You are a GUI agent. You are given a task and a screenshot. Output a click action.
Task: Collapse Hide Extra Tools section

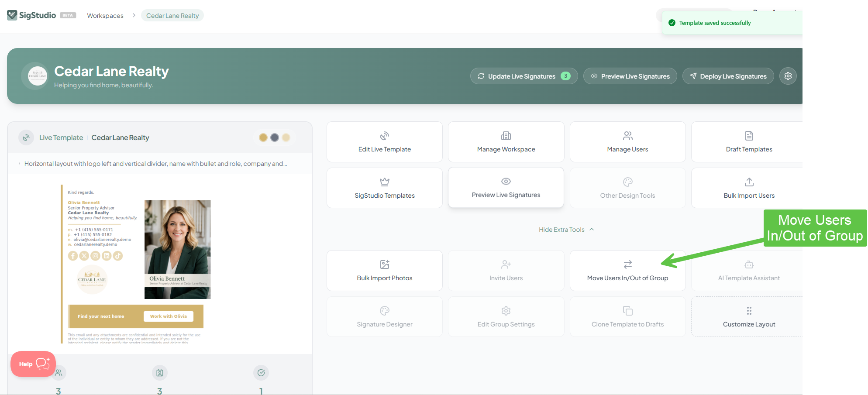pos(566,230)
